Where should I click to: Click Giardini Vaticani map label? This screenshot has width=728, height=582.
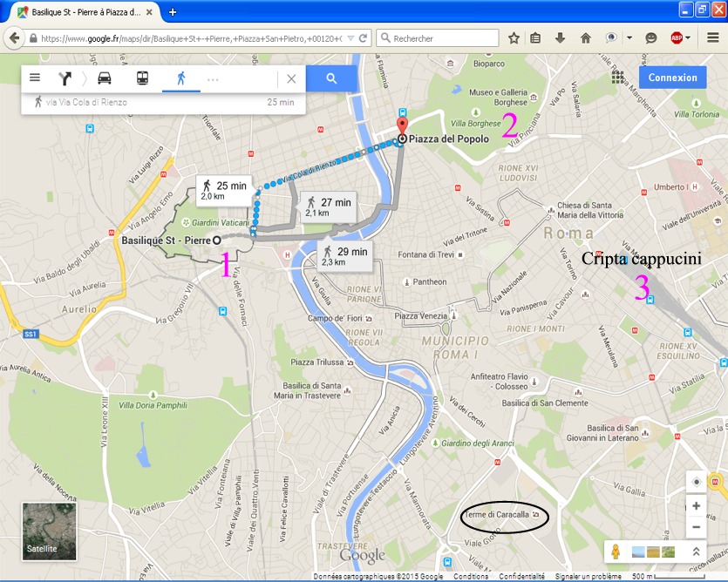point(221,223)
